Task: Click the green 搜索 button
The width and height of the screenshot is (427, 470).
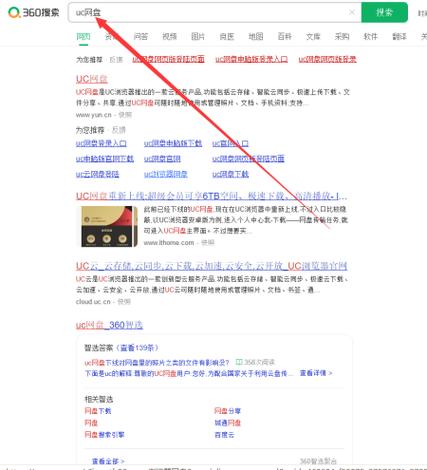Action: (384, 12)
